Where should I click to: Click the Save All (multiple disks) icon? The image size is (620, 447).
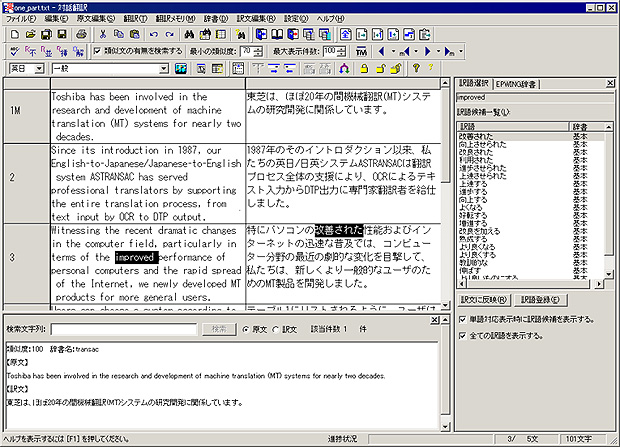coord(46,35)
